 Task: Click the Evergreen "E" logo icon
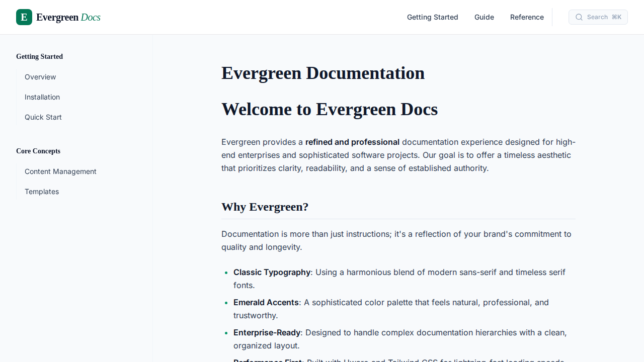[x=24, y=17]
